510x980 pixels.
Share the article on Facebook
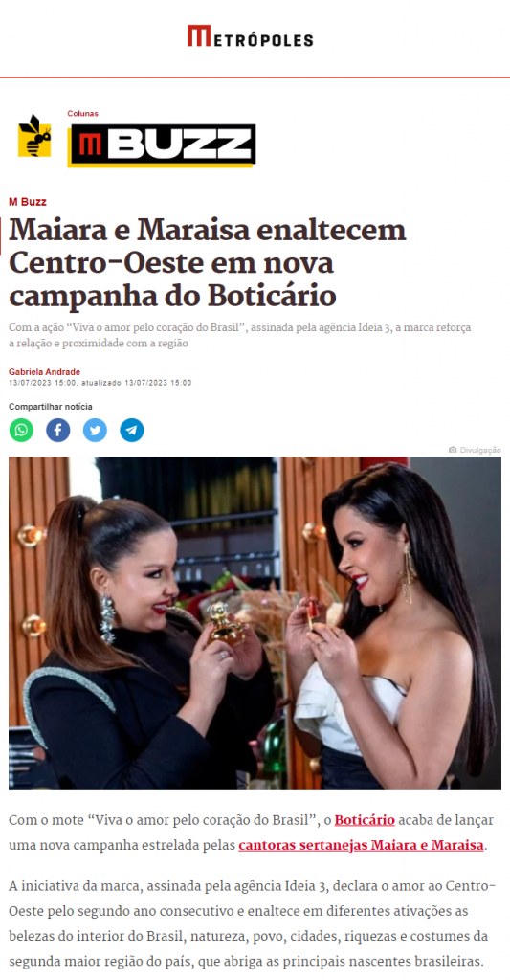pyautogui.click(x=58, y=430)
